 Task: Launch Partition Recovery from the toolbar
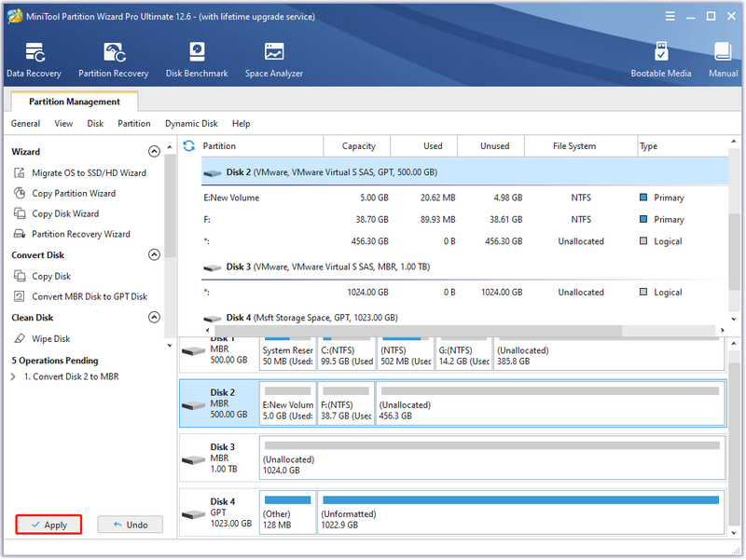tap(113, 60)
